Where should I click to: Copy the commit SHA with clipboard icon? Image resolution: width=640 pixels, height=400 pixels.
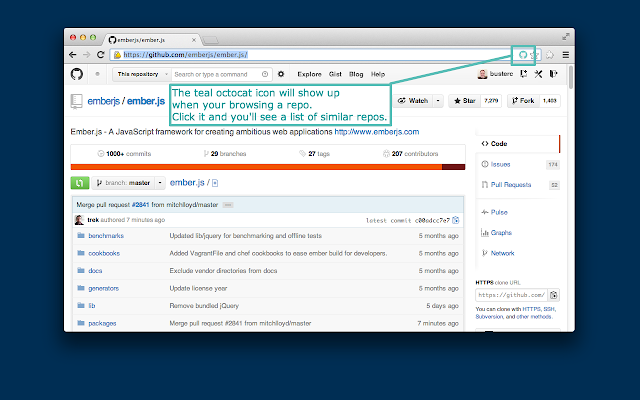click(x=456, y=220)
